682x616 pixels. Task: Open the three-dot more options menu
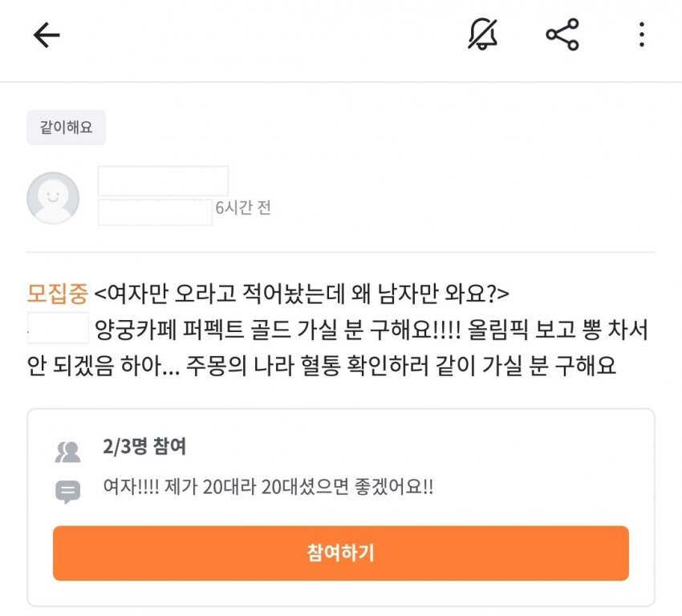[641, 34]
